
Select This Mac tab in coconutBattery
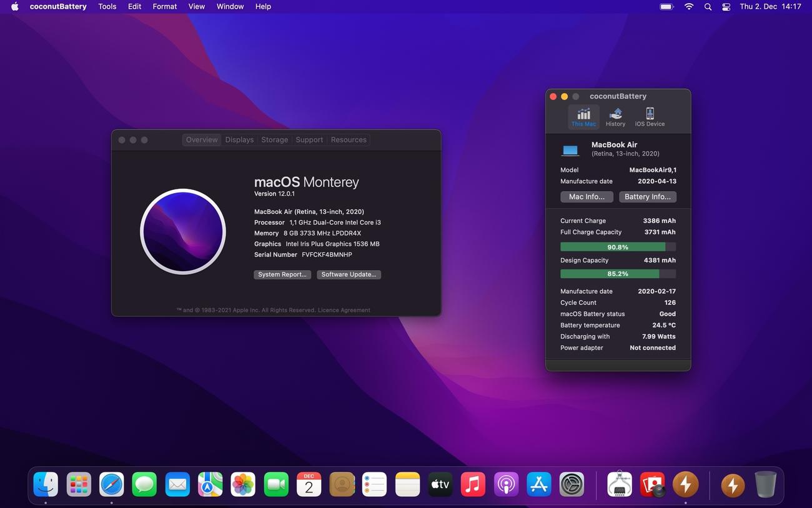[x=583, y=117]
